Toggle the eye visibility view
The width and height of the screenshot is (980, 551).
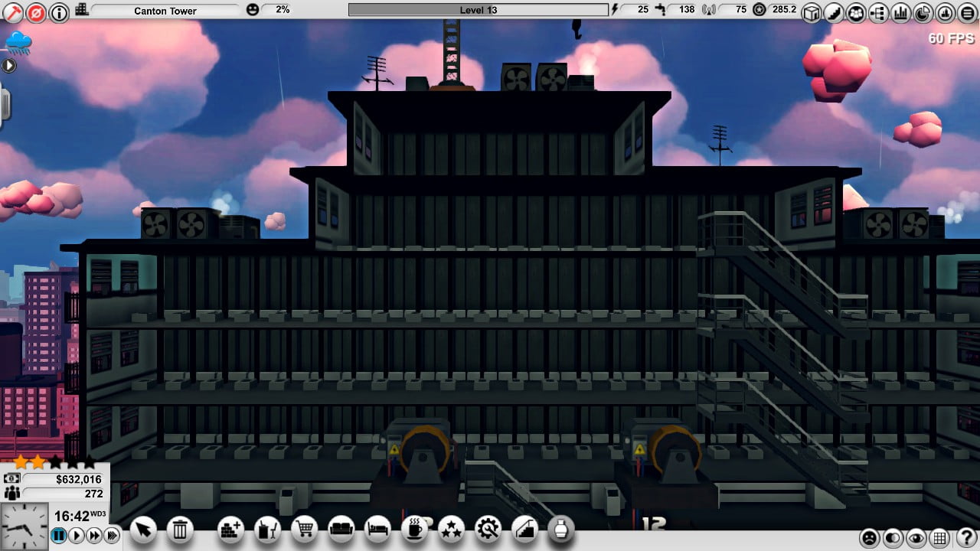(x=916, y=538)
